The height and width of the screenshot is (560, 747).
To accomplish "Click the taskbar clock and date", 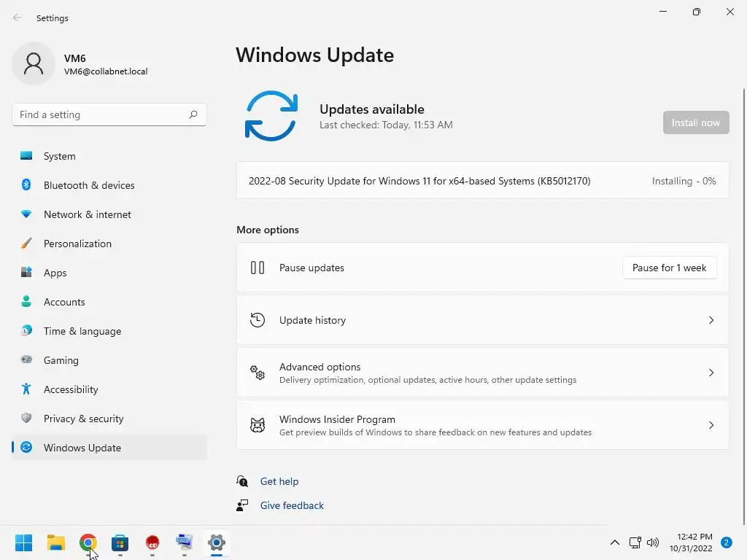I will [x=691, y=542].
